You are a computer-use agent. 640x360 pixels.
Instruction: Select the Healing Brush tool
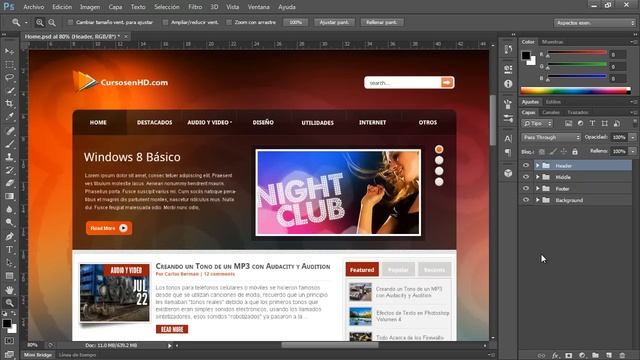click(x=9, y=131)
